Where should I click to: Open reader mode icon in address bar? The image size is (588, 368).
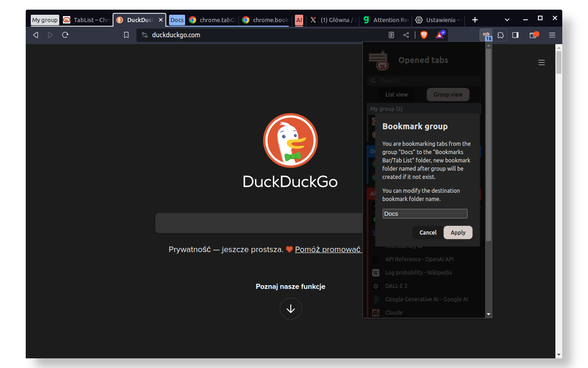[391, 35]
